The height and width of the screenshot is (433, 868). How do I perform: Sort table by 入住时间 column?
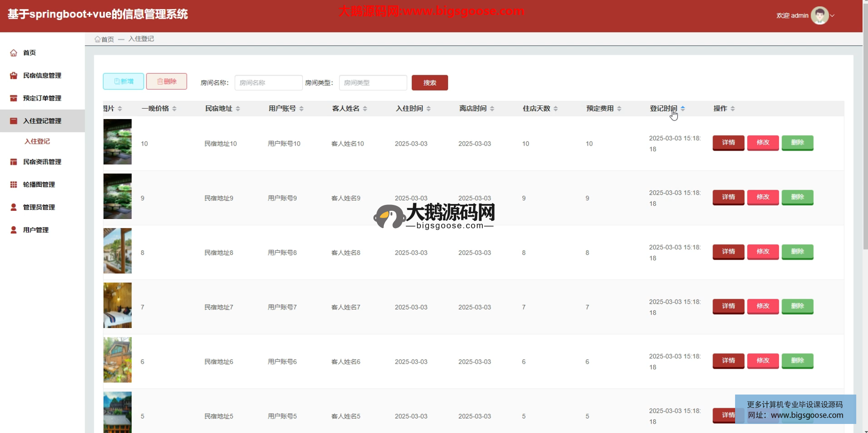coord(428,109)
